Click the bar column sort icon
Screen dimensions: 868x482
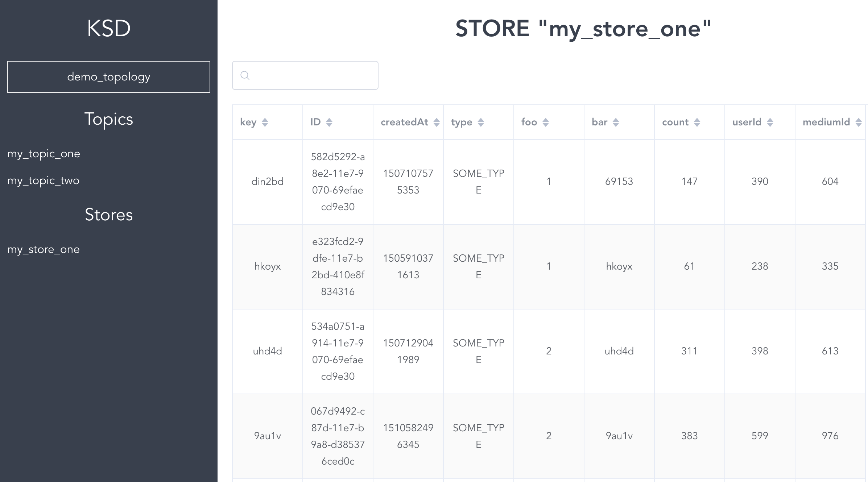pyautogui.click(x=616, y=122)
